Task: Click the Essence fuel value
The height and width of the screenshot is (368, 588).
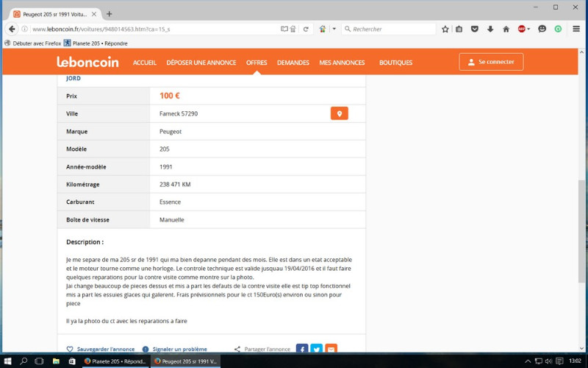Action: pos(170,202)
